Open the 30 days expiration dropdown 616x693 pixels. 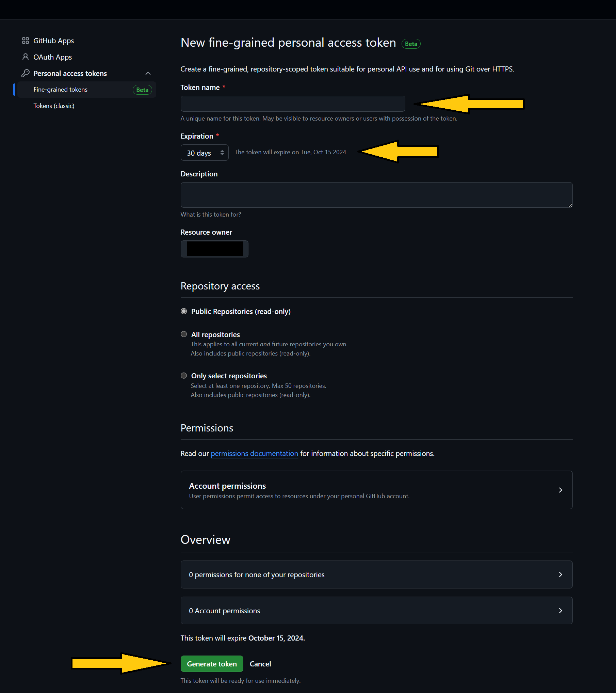pos(205,153)
